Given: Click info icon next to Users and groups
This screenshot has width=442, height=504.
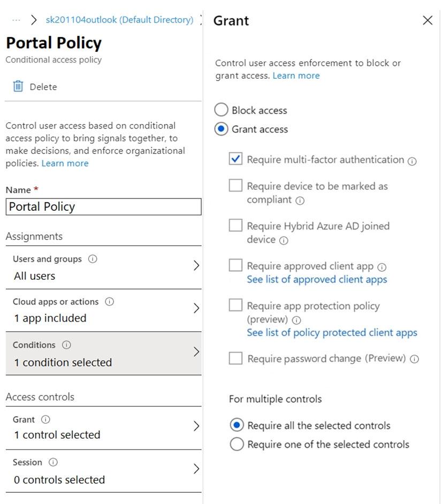Looking at the screenshot, I should click(x=93, y=259).
